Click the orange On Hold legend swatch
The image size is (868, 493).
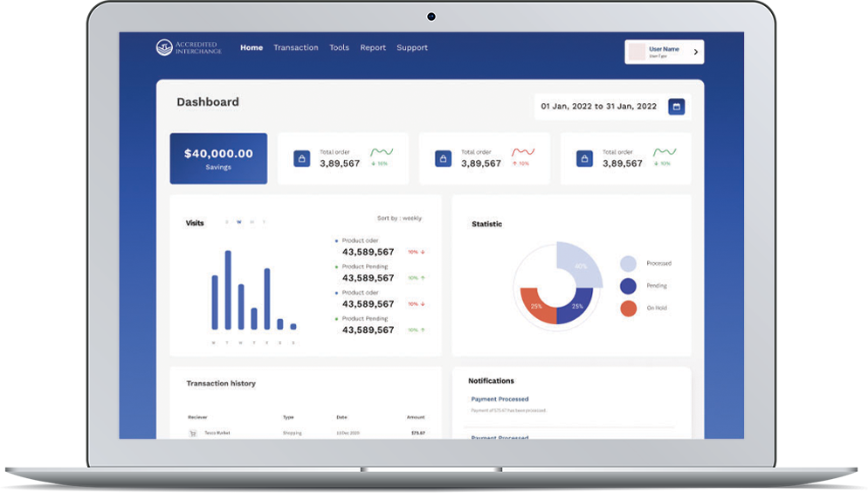coord(628,309)
